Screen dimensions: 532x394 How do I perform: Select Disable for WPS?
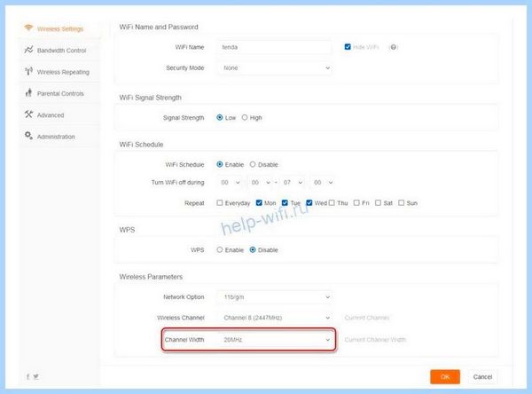click(x=253, y=249)
